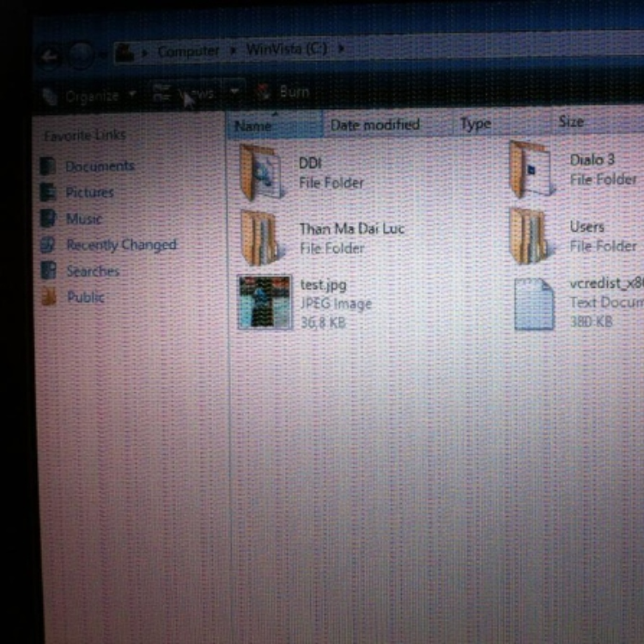Click the Back navigation arrow
Image resolution: width=644 pixels, height=644 pixels.
click(x=50, y=56)
